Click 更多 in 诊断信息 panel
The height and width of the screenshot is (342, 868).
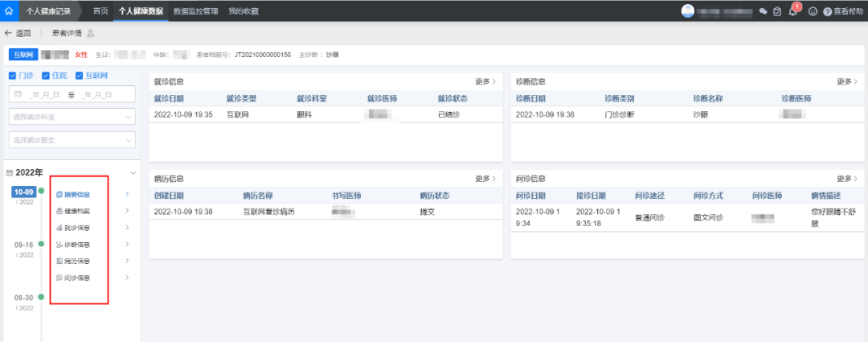point(847,81)
